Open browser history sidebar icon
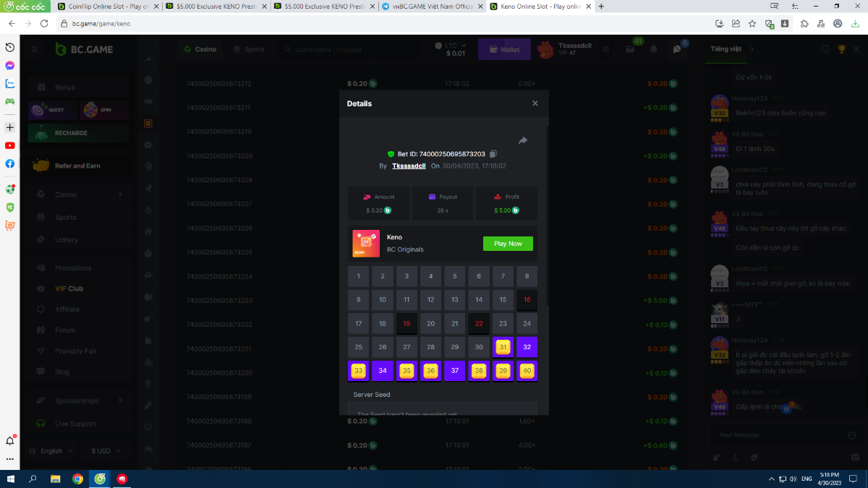The width and height of the screenshot is (868, 488). coord(10,47)
